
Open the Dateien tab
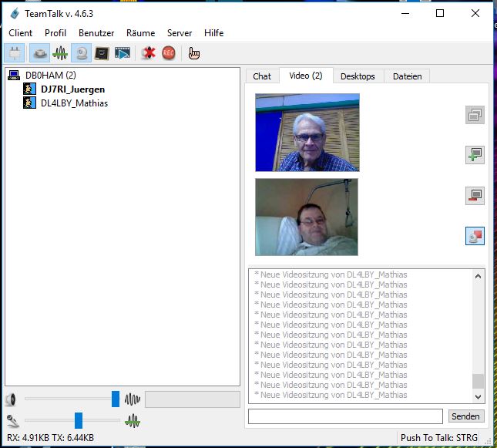tap(407, 76)
